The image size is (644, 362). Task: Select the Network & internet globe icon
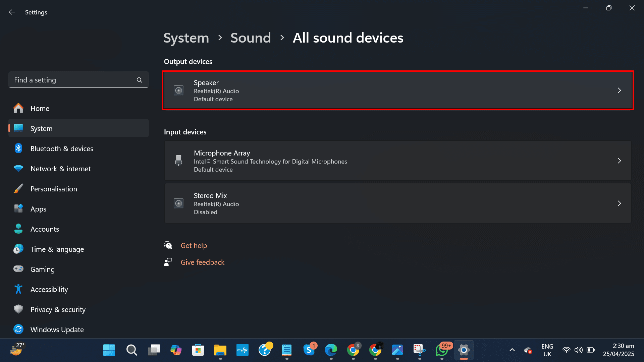18,169
